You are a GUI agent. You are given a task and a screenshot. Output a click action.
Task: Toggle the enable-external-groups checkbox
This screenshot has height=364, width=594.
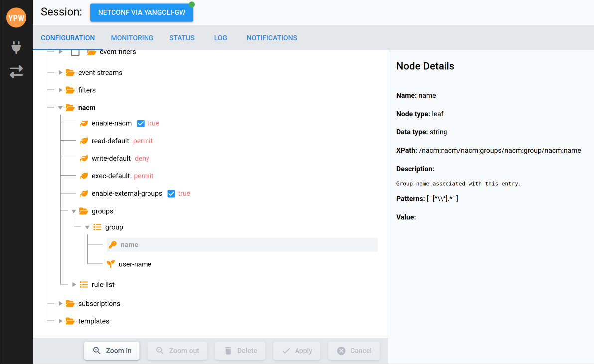[x=171, y=194]
